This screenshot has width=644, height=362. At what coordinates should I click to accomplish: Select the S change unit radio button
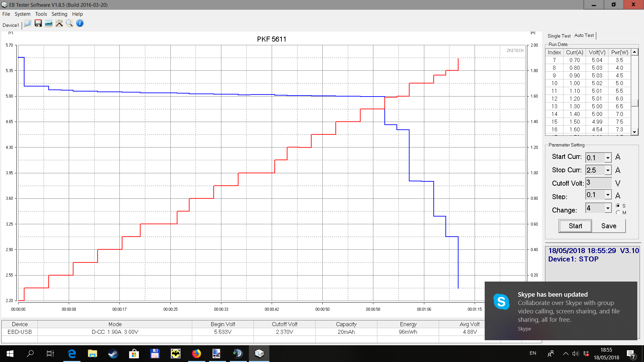pos(618,206)
